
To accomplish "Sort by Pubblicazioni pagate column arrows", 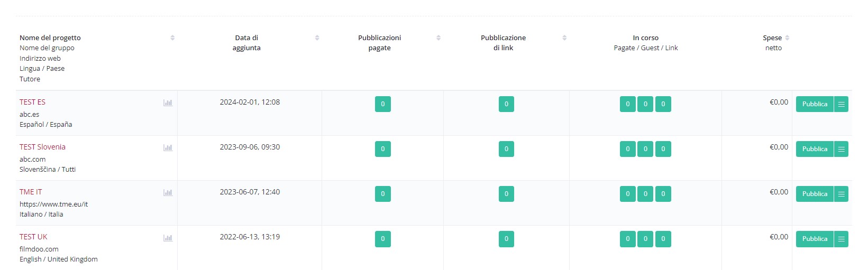I will coord(438,38).
